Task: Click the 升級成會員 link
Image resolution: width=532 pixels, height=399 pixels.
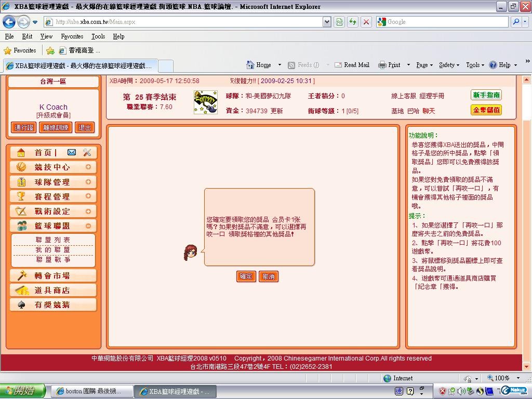Action: tap(54, 115)
